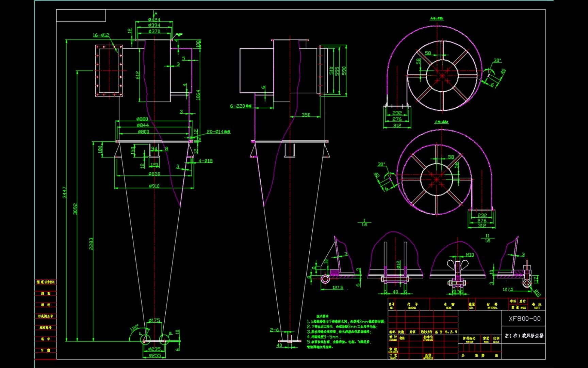Click the ø255 outlet flange dimension
Screen dimensions: 588x368
pyautogui.click(x=155, y=355)
